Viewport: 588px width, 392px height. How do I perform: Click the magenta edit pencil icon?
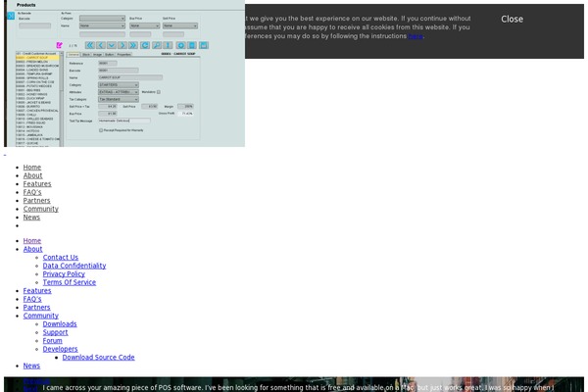click(x=59, y=45)
